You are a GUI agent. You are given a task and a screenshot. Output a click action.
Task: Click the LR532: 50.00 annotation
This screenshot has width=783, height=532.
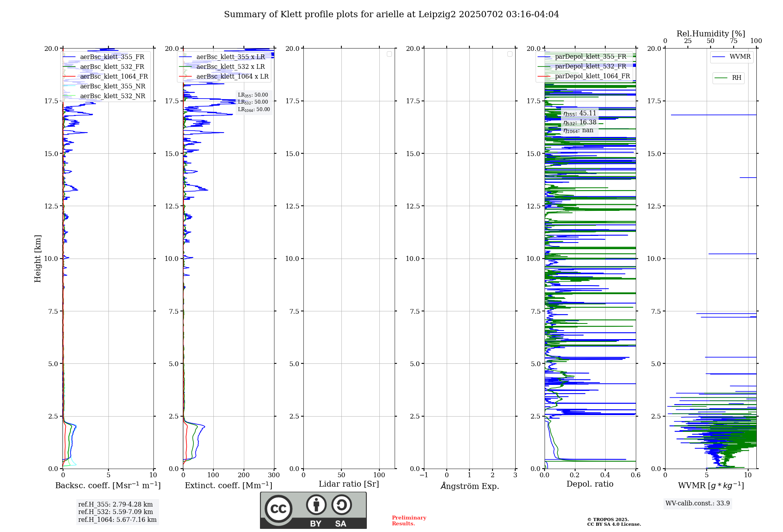253,102
